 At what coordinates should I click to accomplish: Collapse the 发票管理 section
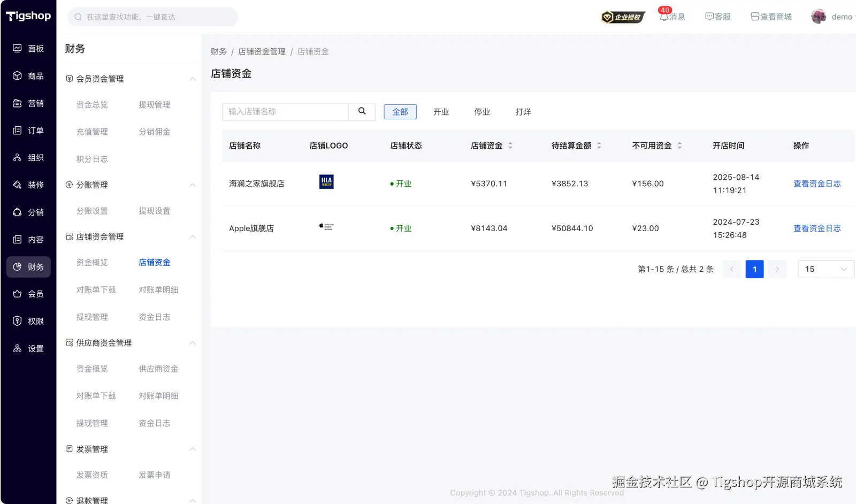(193, 449)
